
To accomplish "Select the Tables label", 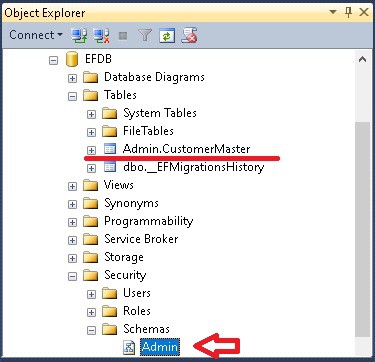I will (x=120, y=95).
